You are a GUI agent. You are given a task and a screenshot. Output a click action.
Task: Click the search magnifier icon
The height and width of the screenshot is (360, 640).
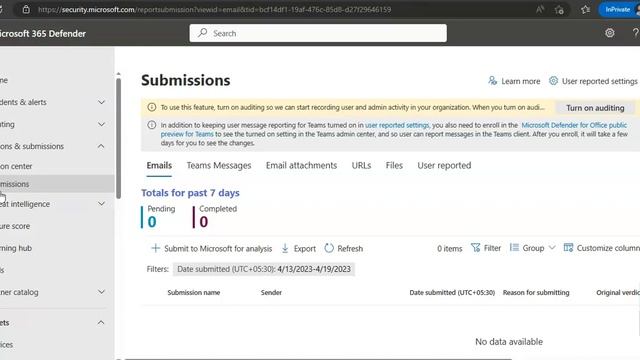202,33
